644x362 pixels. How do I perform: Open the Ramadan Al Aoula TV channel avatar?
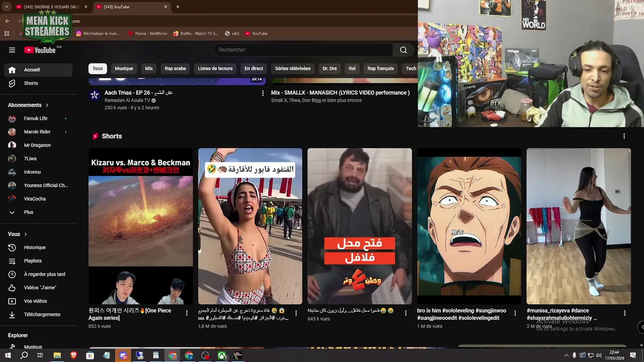pyautogui.click(x=95, y=95)
